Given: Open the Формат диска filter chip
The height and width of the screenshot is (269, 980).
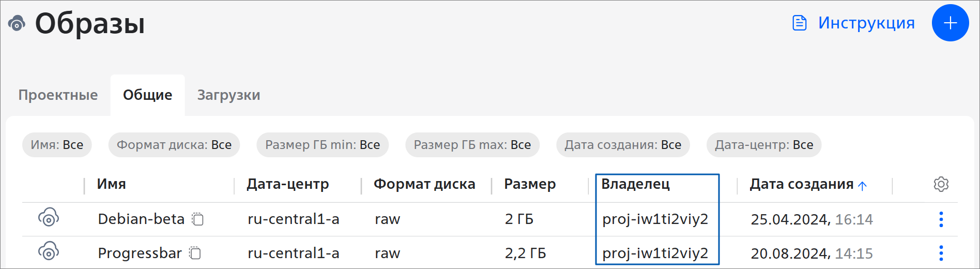Looking at the screenshot, I should pos(174,145).
